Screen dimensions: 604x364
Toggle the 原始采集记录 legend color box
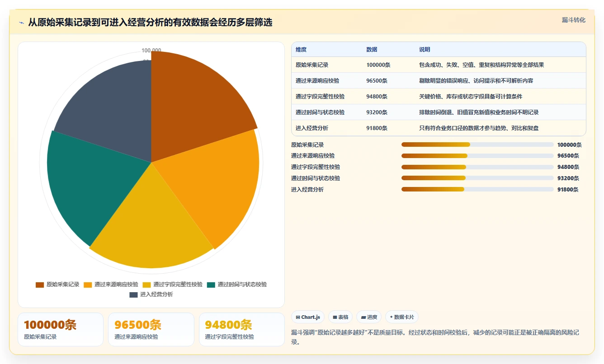pyautogui.click(x=40, y=285)
